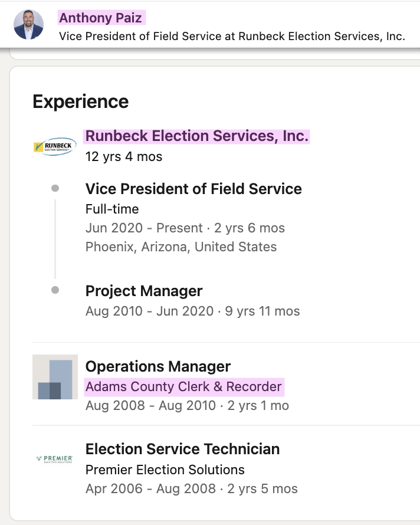Open Adams County Clerk & Recorder link

point(184,387)
